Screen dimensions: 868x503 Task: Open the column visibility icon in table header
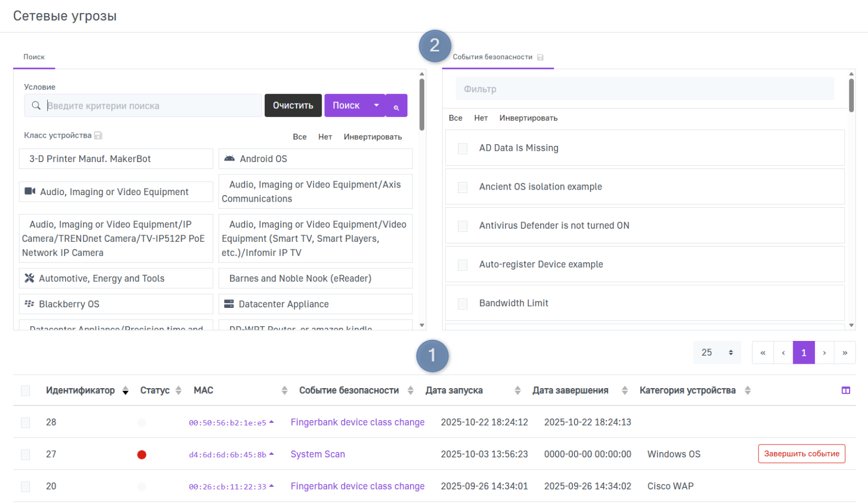[846, 390]
